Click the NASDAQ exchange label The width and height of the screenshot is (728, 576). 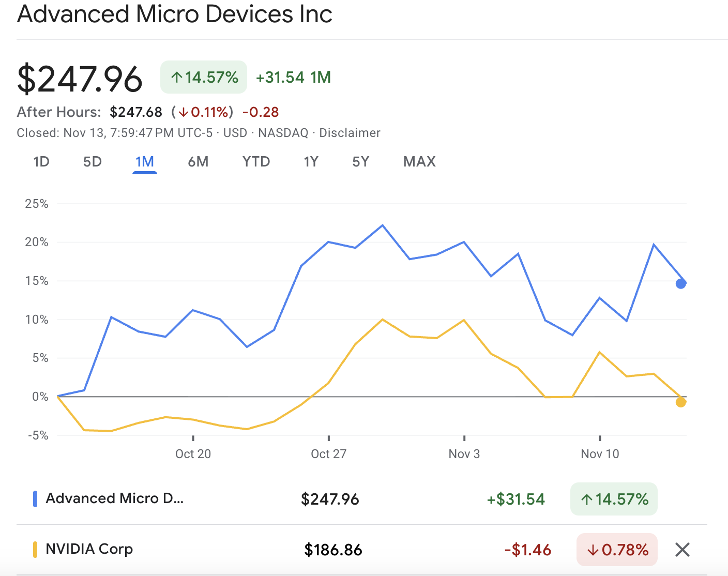(x=283, y=132)
